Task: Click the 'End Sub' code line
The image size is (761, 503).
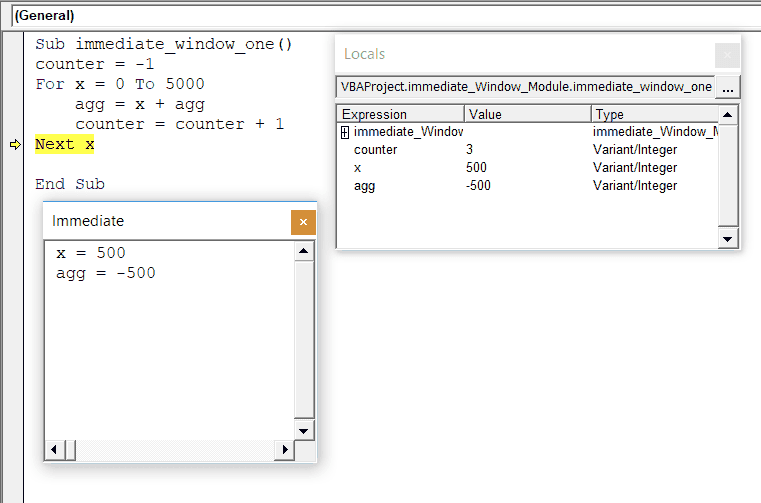Action: coord(70,184)
